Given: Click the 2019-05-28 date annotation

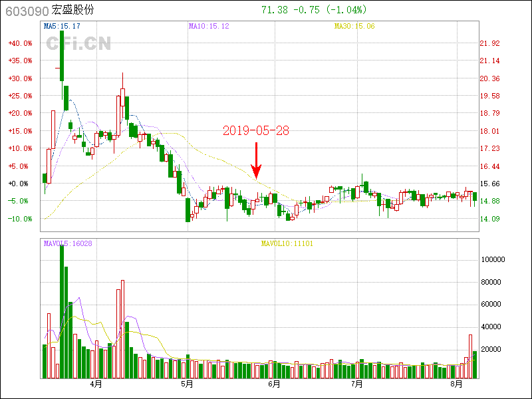Looking at the screenshot, I should pyautogui.click(x=256, y=131).
